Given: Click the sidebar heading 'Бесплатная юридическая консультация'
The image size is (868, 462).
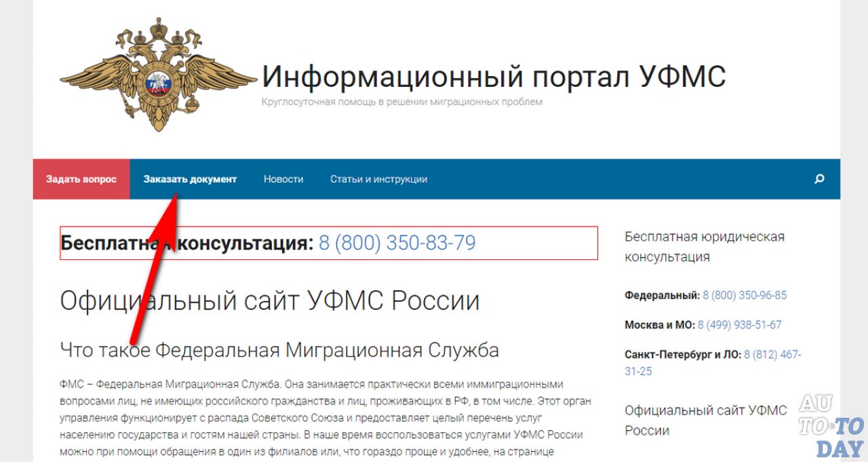Looking at the screenshot, I should pyautogui.click(x=704, y=246).
